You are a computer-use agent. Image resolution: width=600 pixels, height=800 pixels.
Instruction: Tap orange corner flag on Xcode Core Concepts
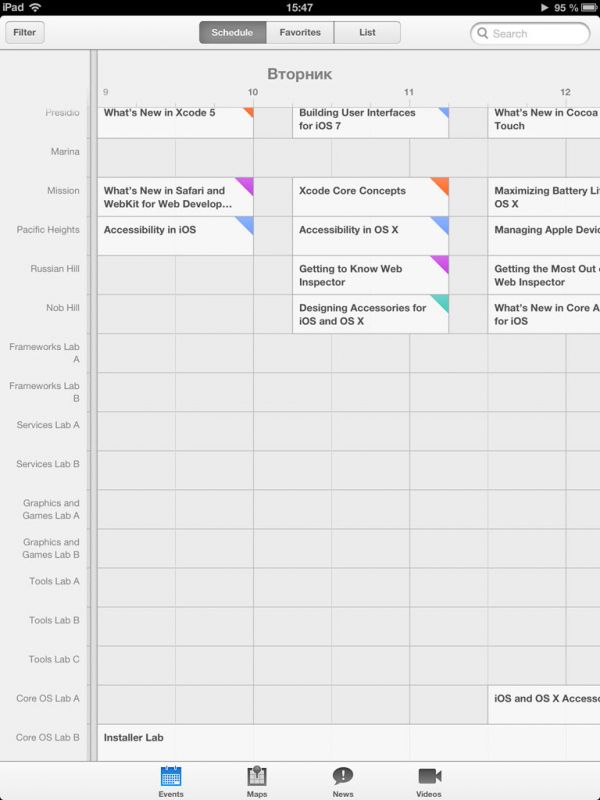pyautogui.click(x=441, y=185)
